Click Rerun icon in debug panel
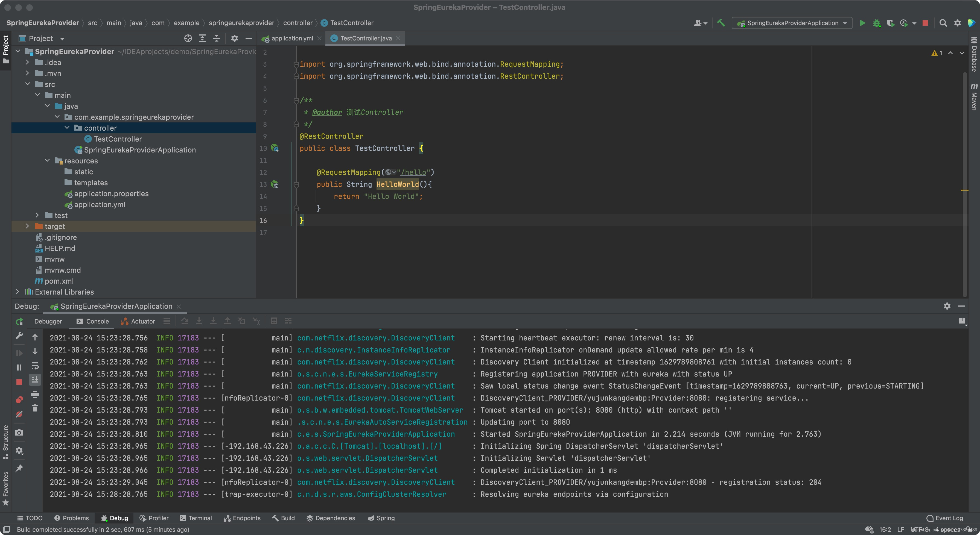This screenshot has height=535, width=980. [19, 321]
